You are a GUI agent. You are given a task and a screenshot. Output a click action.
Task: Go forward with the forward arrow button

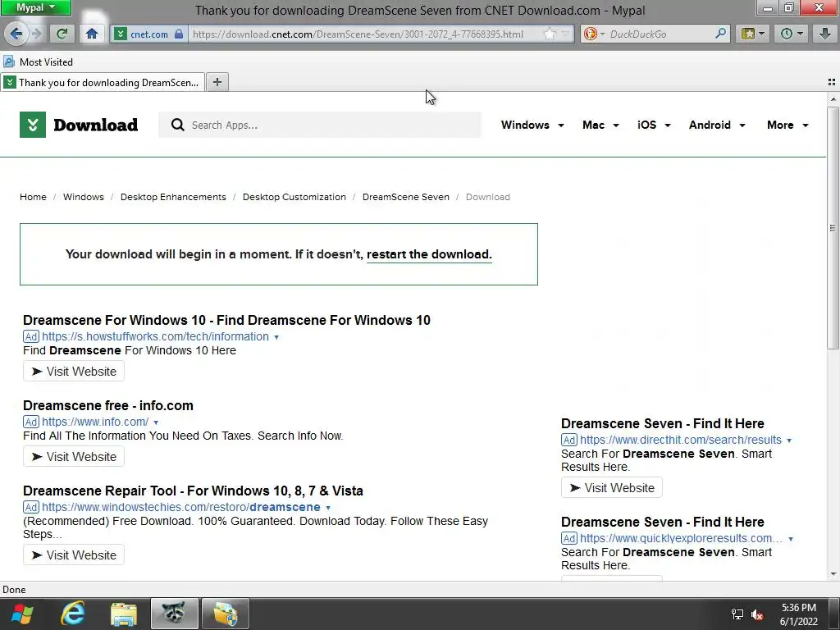pyautogui.click(x=36, y=34)
